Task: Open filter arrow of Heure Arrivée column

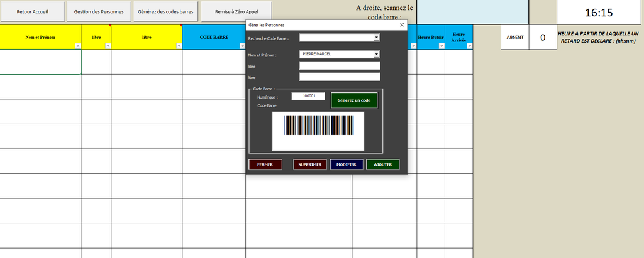Action: tap(469, 46)
